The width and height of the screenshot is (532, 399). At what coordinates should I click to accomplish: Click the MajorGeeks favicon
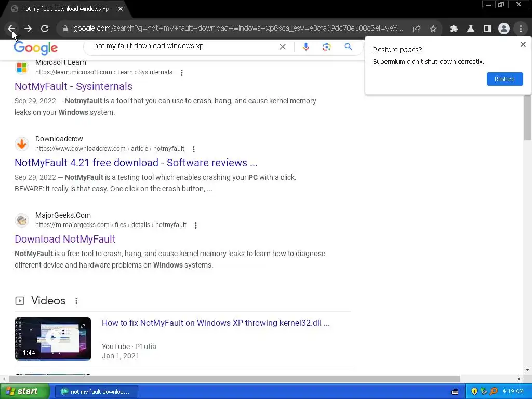tap(22, 220)
